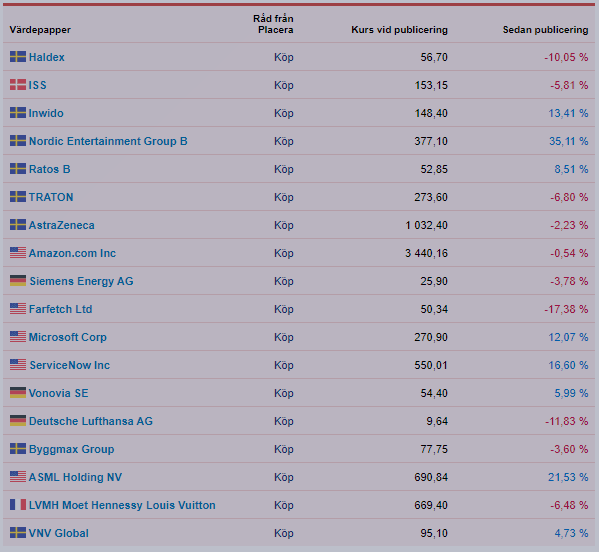Click the German flag beside Siemens Energy AG
This screenshot has width=599, height=552.
[x=18, y=280]
